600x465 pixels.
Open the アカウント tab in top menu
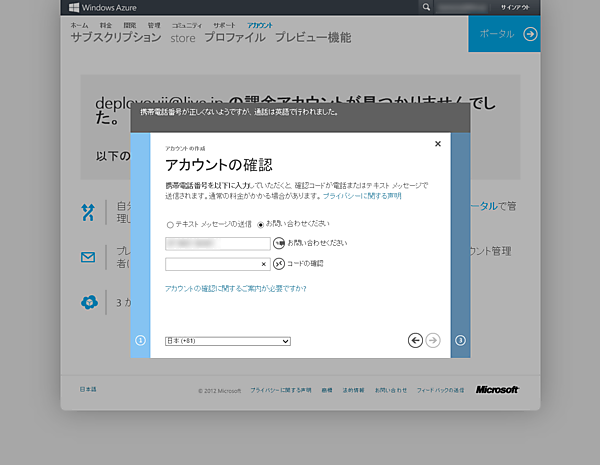tap(259, 23)
